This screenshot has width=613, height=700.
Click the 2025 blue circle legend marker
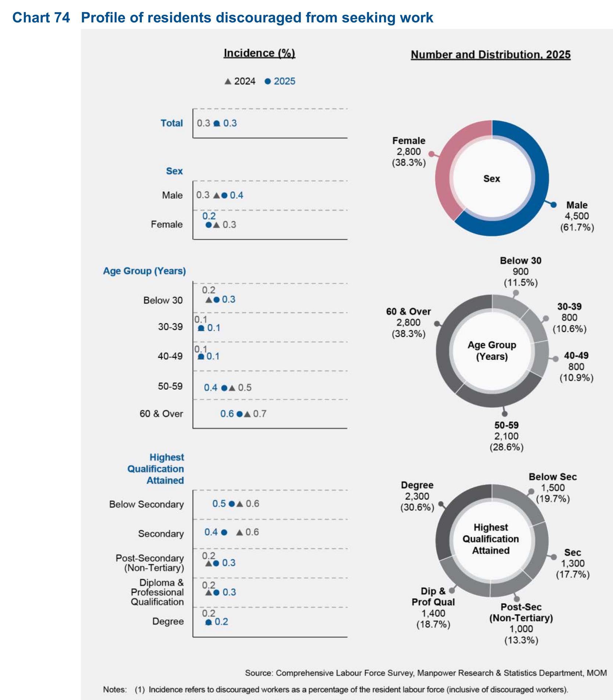point(268,82)
